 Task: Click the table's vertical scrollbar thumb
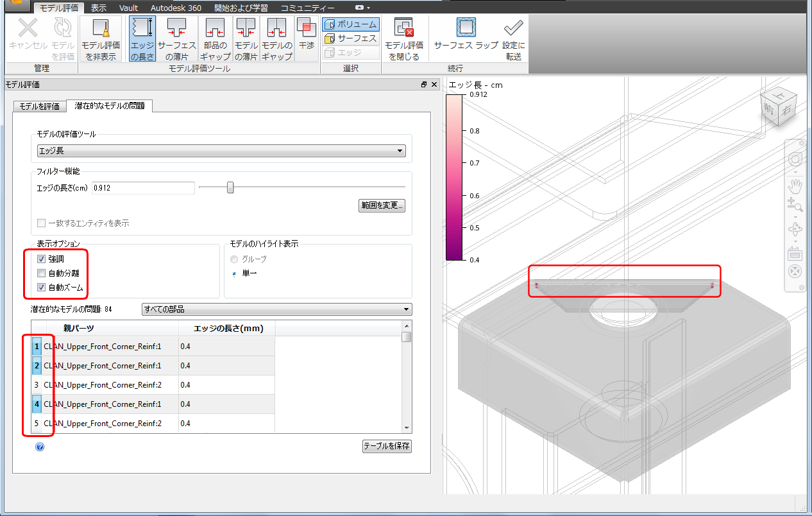point(407,337)
